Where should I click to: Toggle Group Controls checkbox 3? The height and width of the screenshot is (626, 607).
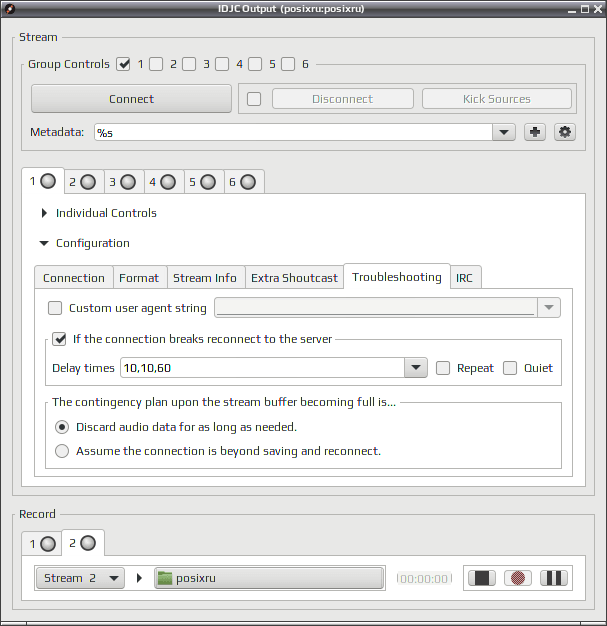[x=189, y=64]
